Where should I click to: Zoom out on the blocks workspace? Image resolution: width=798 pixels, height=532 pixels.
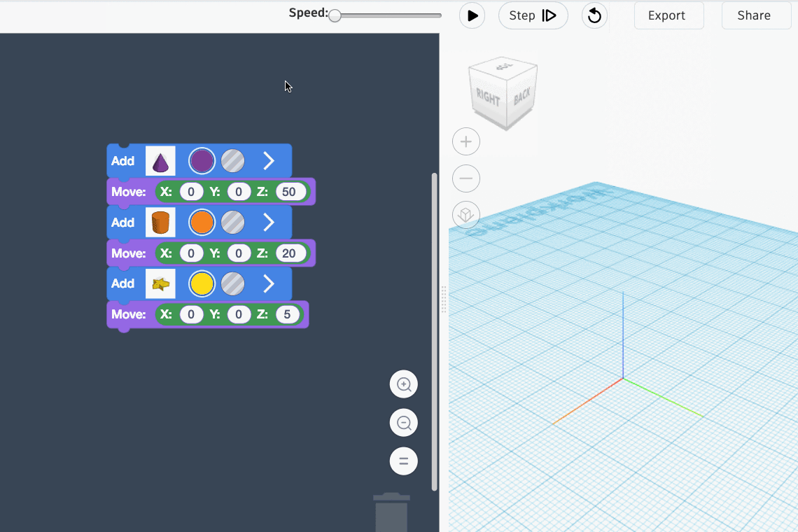point(404,423)
